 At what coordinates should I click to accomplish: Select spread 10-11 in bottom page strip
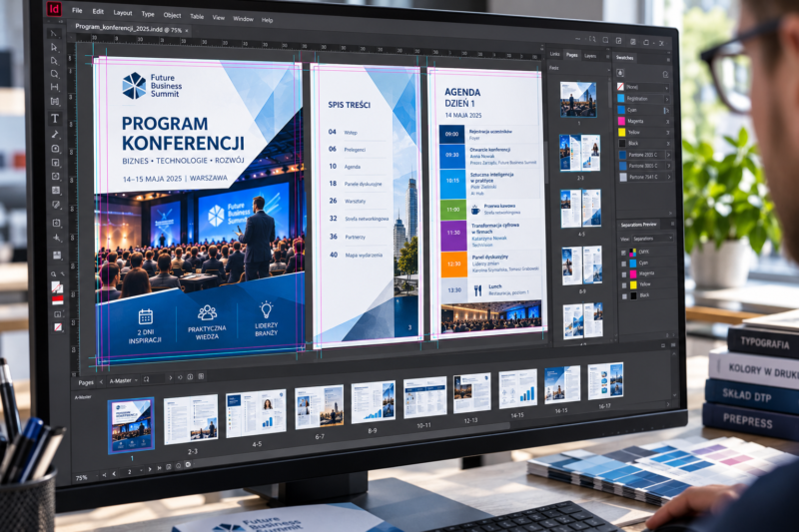click(425, 398)
